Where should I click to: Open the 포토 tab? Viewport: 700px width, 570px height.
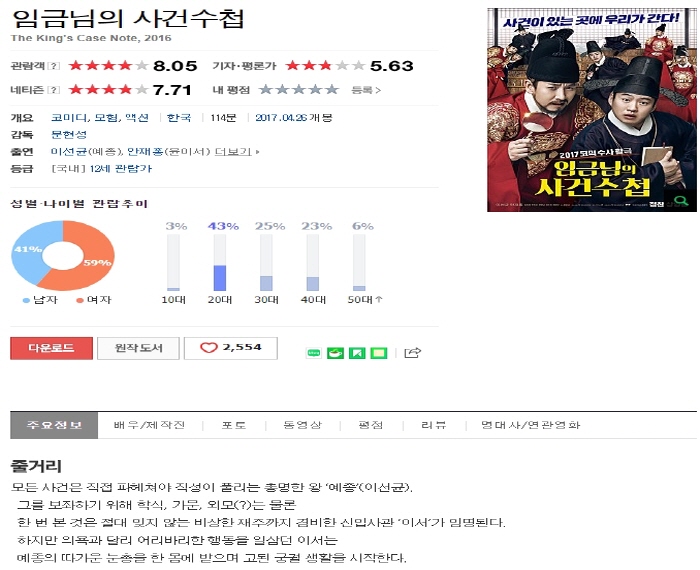(x=234, y=425)
